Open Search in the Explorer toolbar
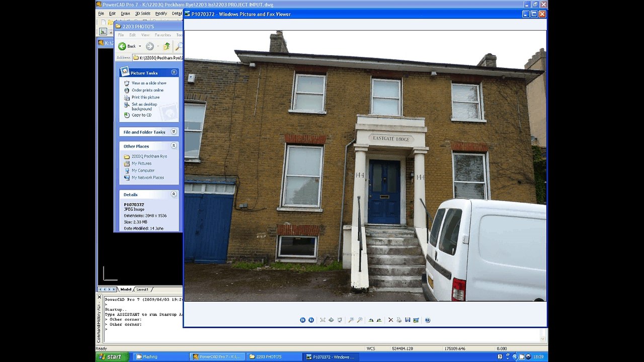The height and width of the screenshot is (362, 644). tap(179, 46)
